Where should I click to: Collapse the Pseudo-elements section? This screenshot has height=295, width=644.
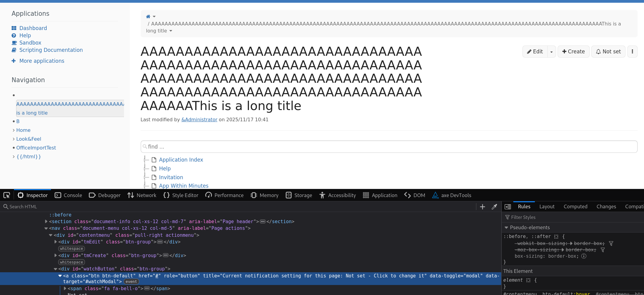pos(506,228)
